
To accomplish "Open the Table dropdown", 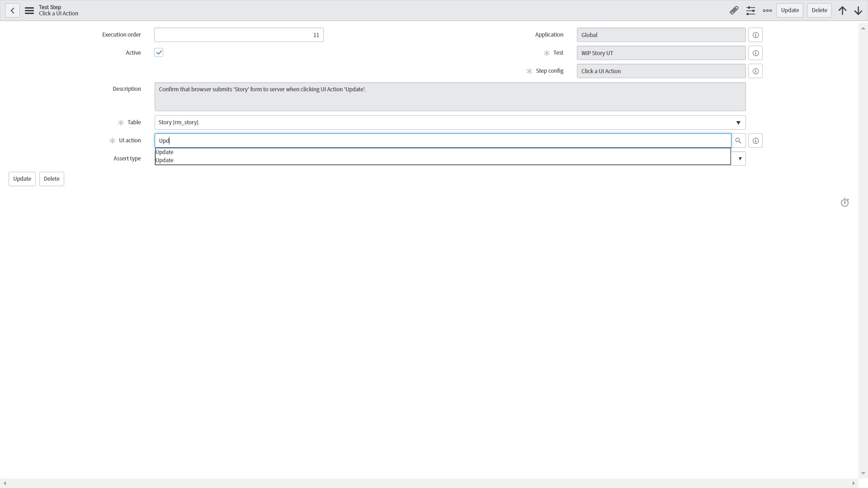I will (450, 122).
